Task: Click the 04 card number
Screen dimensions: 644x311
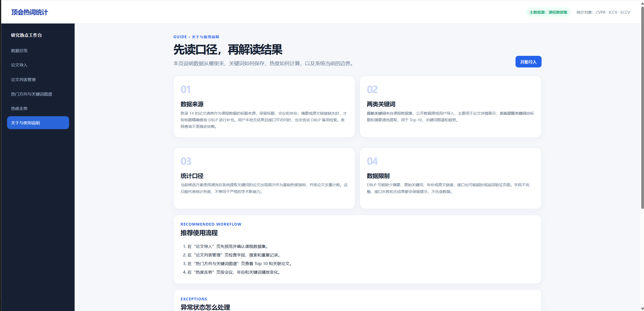Action: tap(372, 161)
